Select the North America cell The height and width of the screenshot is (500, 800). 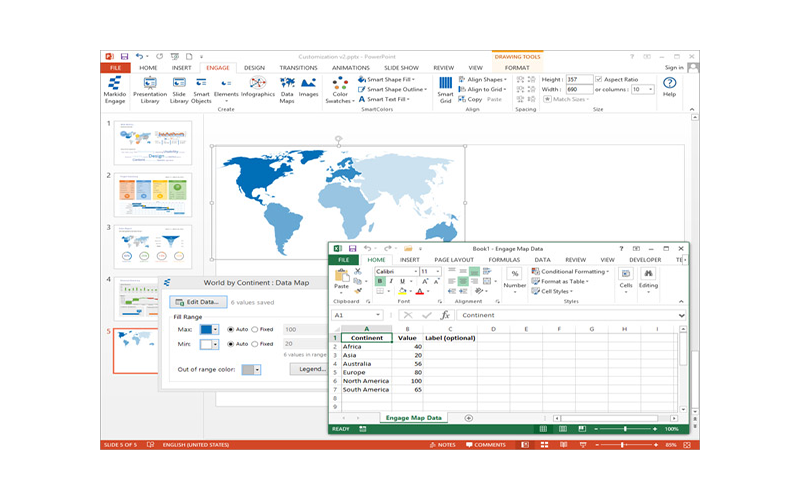pyautogui.click(x=366, y=381)
